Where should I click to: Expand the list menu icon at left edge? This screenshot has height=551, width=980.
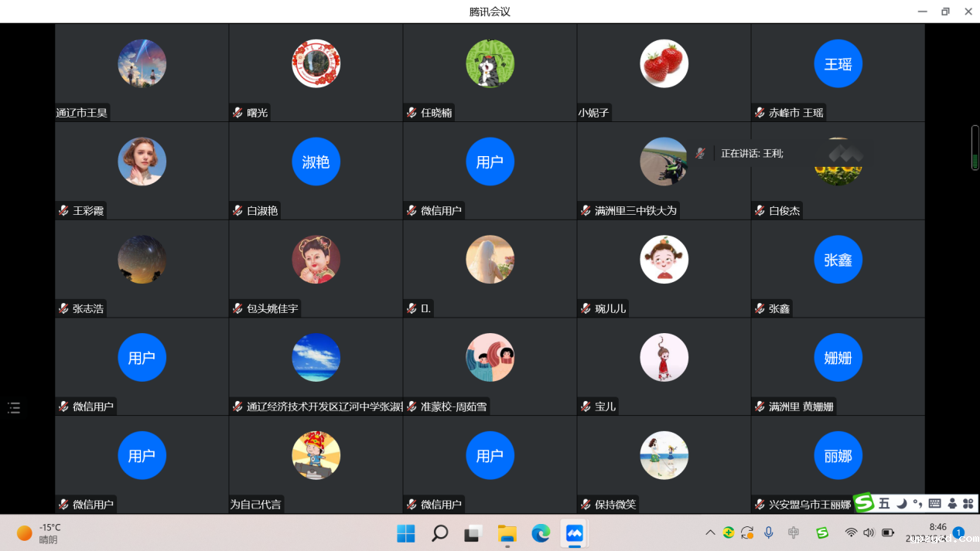(x=14, y=408)
